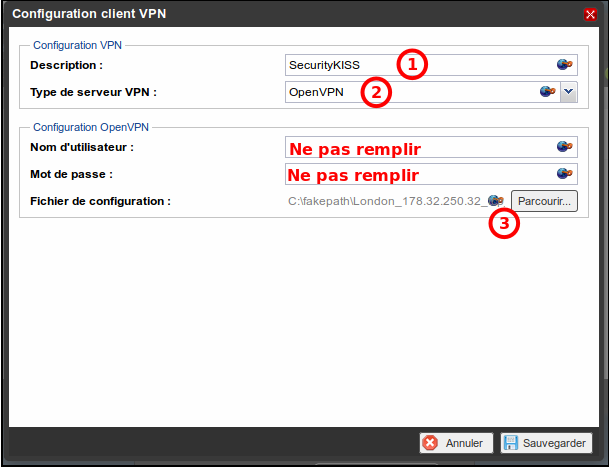609x468 pixels.
Task: Click the icon beside the configuration file path
Action: (495, 201)
